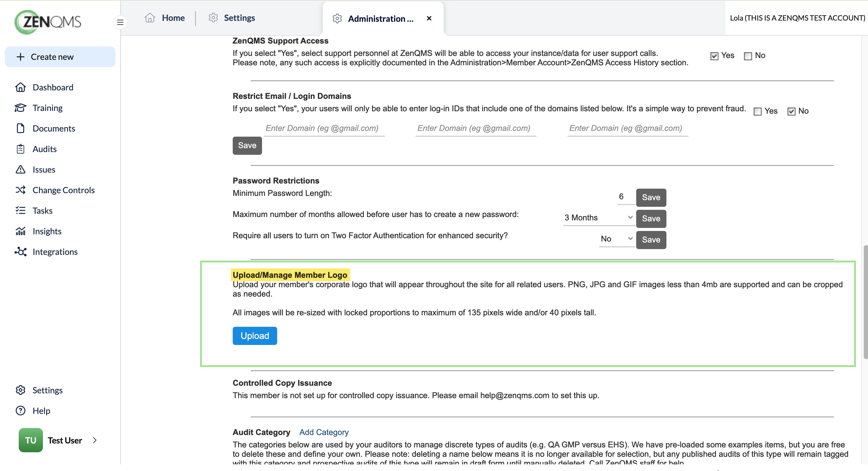The height and width of the screenshot is (471, 868).
Task: Open Settings in the sidebar
Action: coord(47,390)
